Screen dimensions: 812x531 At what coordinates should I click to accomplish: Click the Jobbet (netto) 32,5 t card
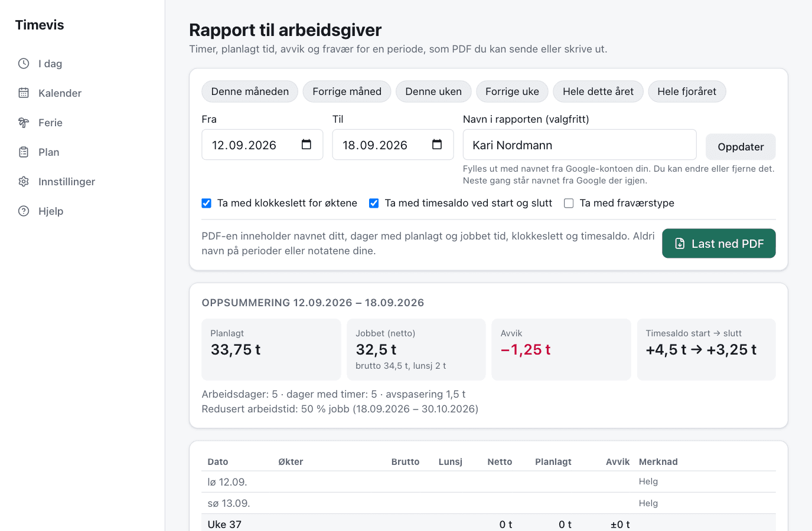[x=416, y=349]
